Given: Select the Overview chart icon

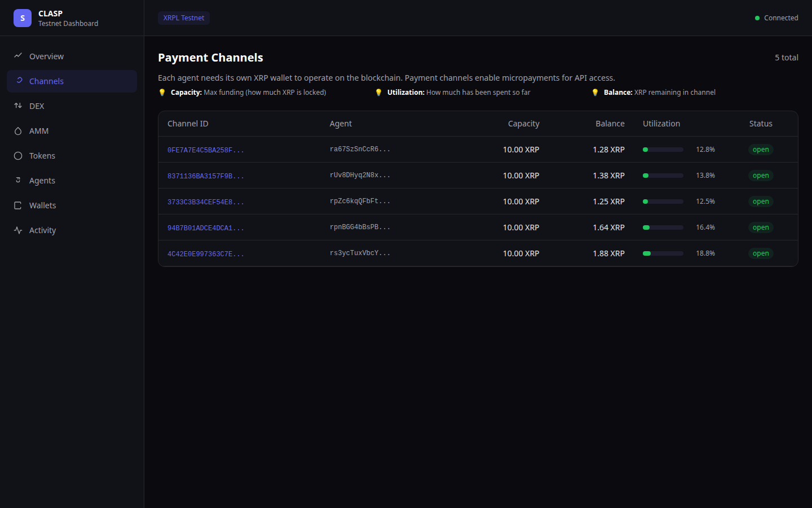Looking at the screenshot, I should coord(18,56).
